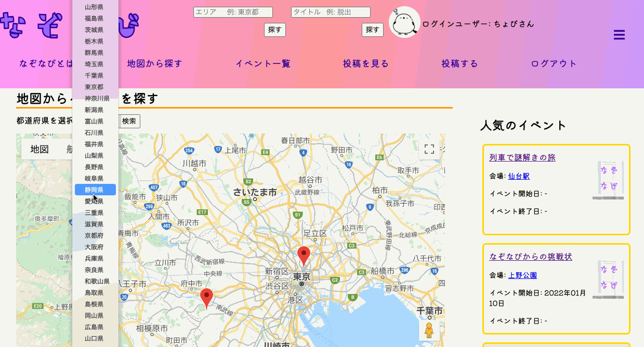644x347 pixels.
Task: Enter fullscreen mode on the map
Action: point(429,149)
